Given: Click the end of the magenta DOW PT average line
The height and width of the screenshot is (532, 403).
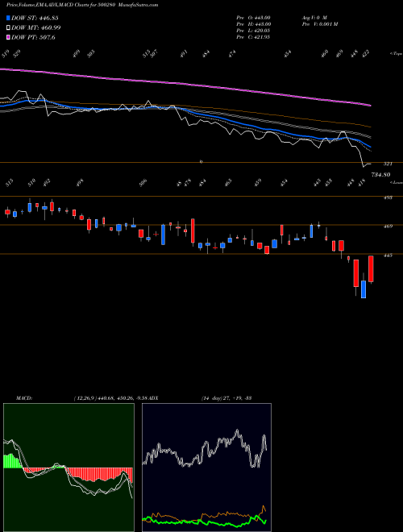Looking at the screenshot, I should [370, 106].
